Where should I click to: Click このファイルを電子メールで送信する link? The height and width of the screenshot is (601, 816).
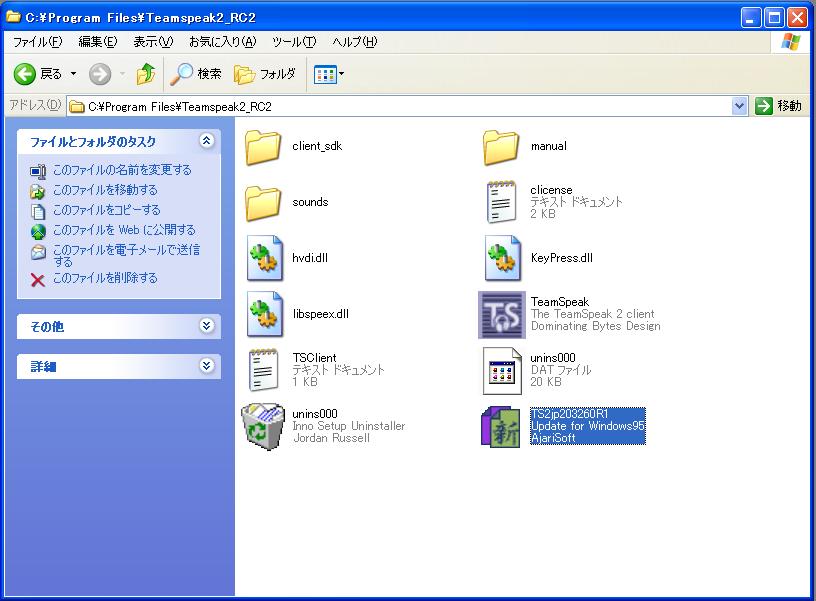pos(126,255)
